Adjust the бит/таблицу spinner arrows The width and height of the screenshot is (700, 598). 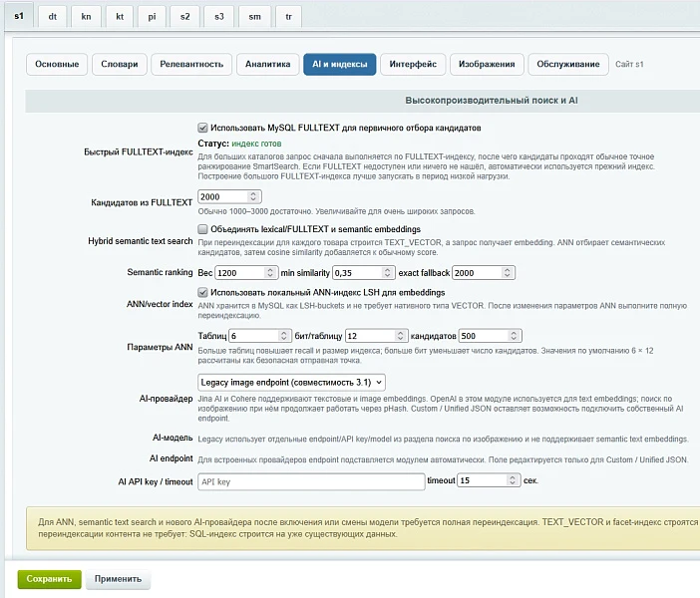[401, 336]
